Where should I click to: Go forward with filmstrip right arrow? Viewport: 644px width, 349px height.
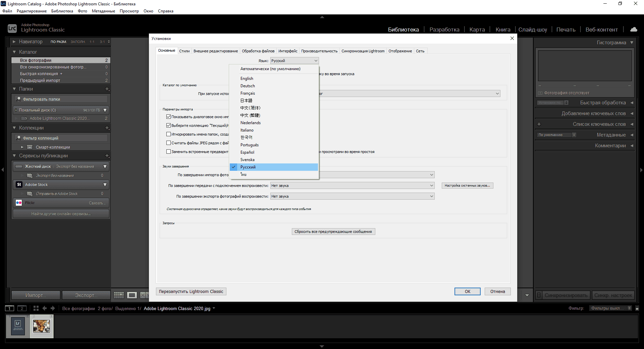53,308
